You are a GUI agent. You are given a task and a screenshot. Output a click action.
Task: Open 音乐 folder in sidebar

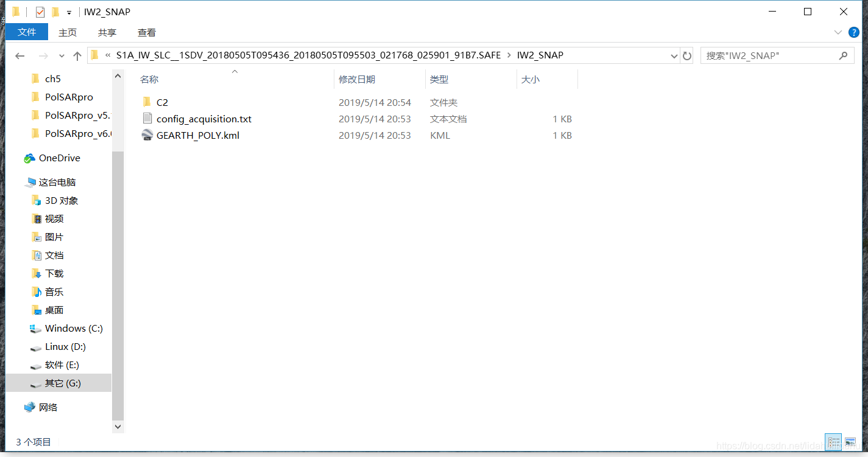54,292
